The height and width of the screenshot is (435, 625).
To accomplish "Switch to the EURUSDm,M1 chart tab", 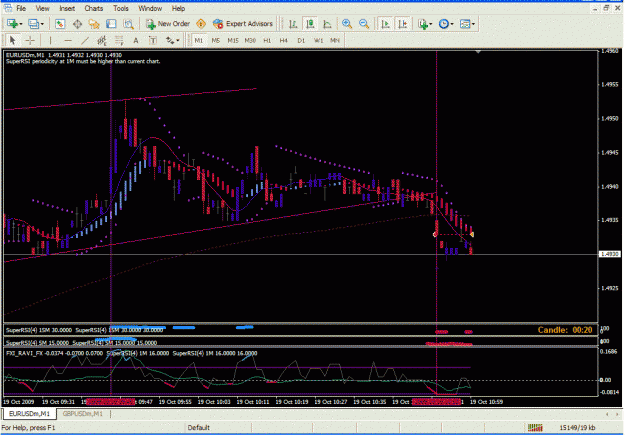I will (x=29, y=414).
